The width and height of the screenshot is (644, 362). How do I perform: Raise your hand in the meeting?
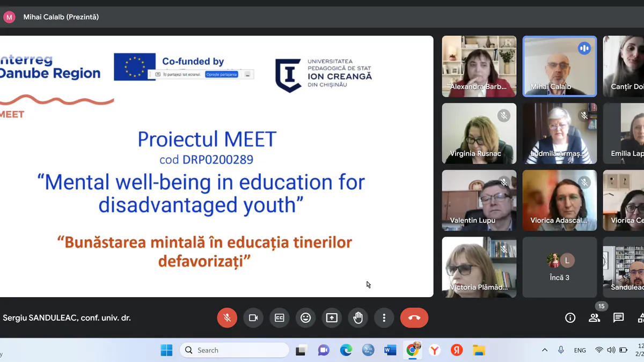coord(358,318)
